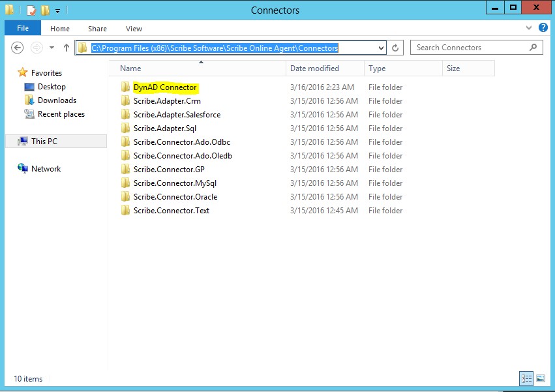Click the Favorites star icon

[x=23, y=72]
